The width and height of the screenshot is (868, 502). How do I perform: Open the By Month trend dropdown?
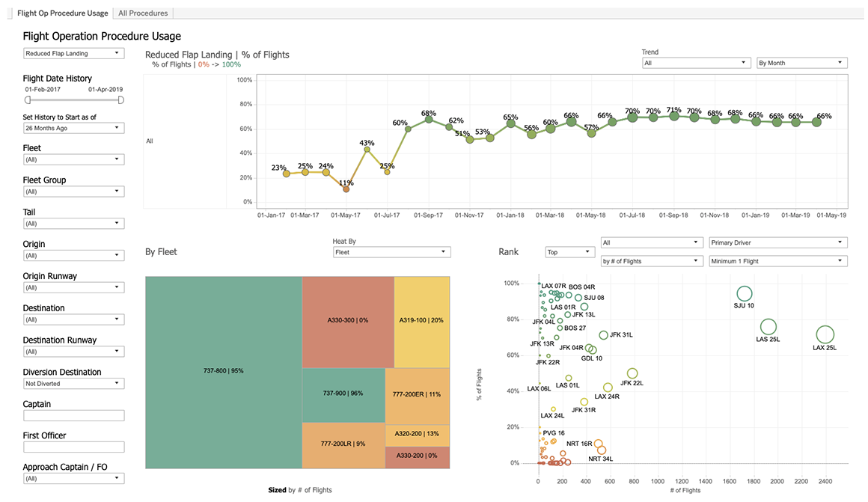pyautogui.click(x=801, y=64)
